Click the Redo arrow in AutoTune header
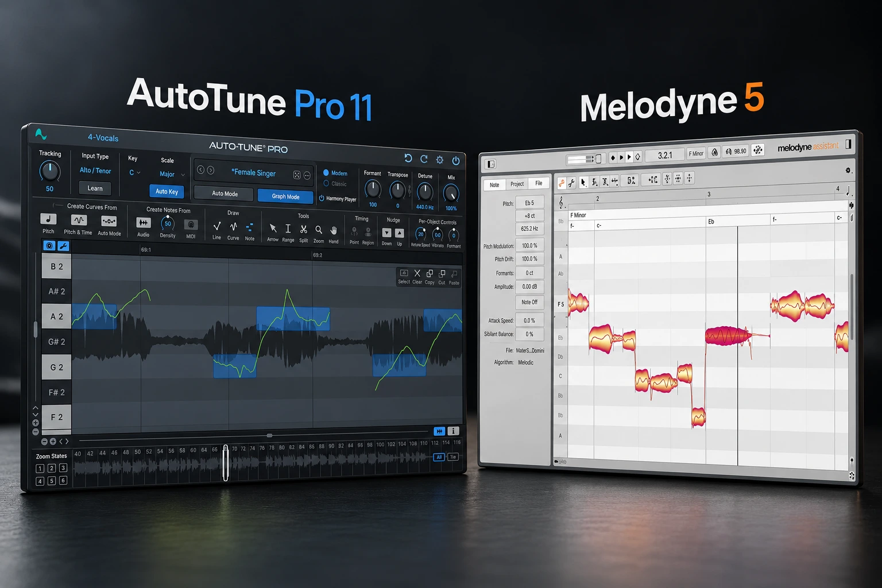 pos(424,159)
